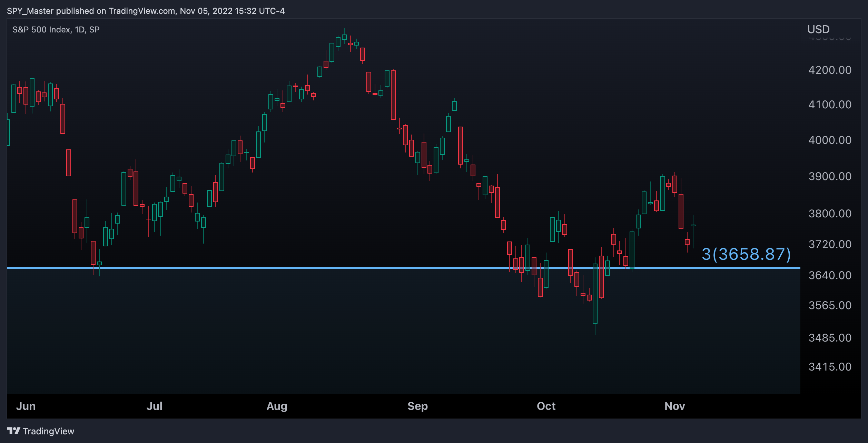Click the Jun time axis label
This screenshot has height=443, width=868.
26,406
